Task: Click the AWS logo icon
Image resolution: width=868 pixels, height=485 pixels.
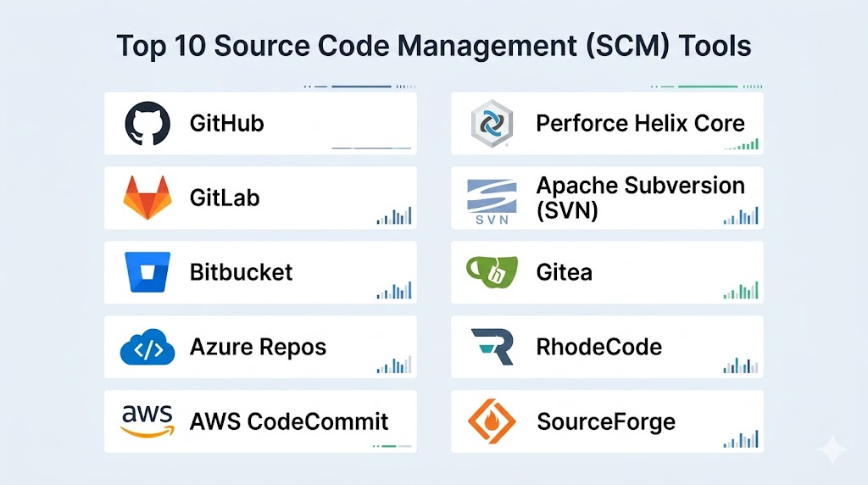Action: click(x=147, y=421)
